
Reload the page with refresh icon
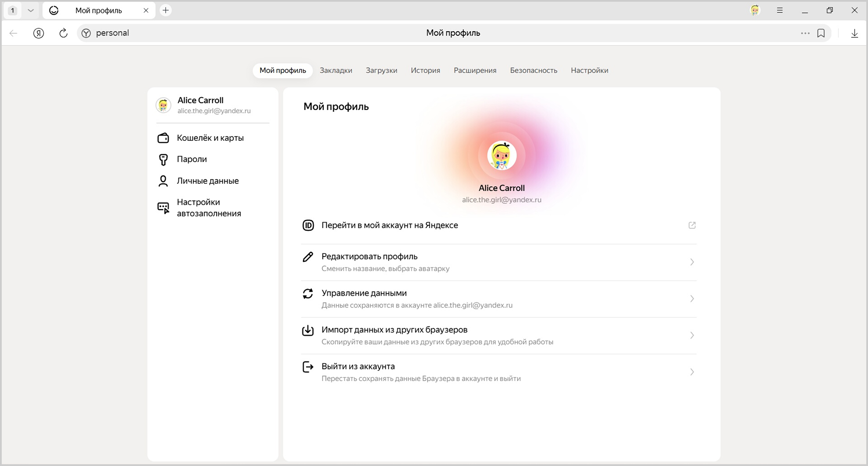click(63, 33)
